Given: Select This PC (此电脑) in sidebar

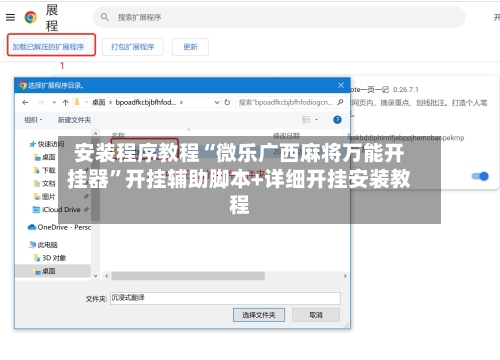Looking at the screenshot, I should click(43, 245).
